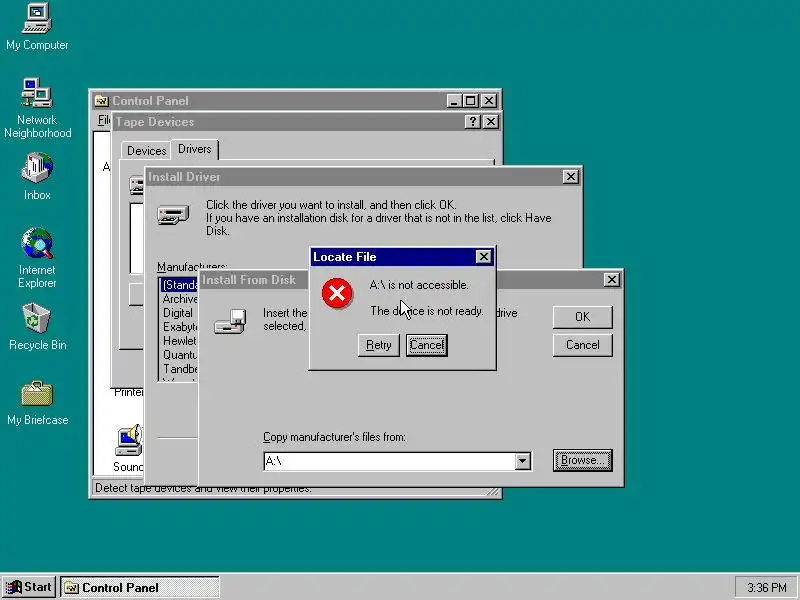
Task: Switch to the Devices tab in Tape Devices
Action: pyautogui.click(x=146, y=151)
